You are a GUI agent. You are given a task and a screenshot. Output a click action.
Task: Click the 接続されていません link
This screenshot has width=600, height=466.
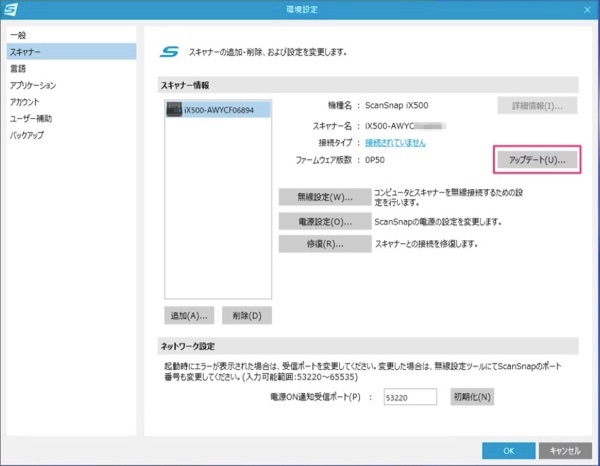pos(394,142)
